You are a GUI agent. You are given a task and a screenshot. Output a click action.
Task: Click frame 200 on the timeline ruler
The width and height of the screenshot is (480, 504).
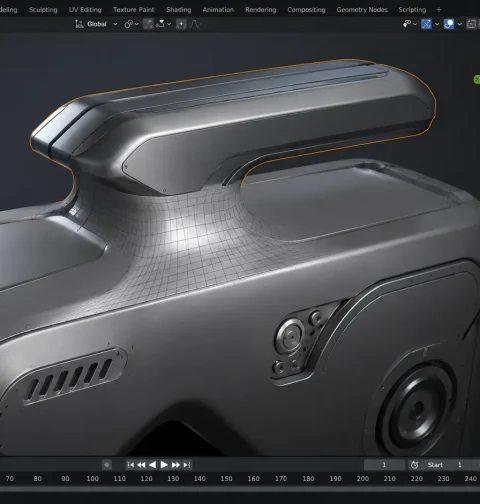363,479
